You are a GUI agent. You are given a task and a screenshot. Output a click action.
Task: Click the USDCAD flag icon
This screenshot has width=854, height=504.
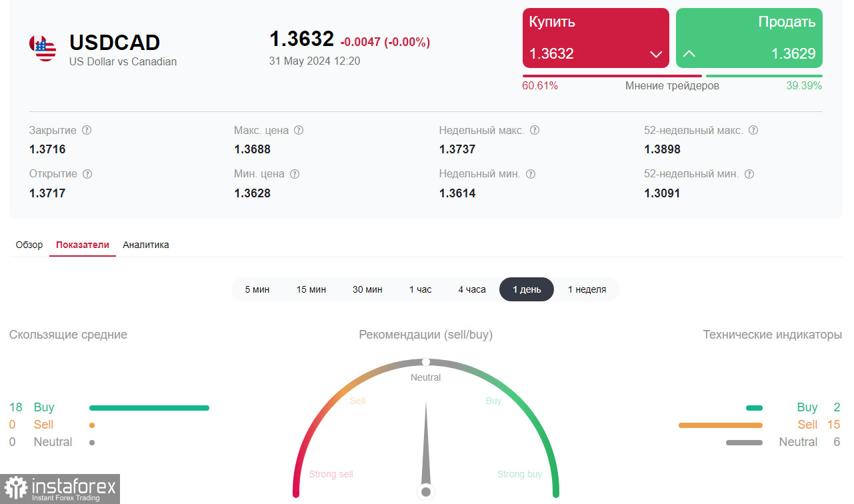tap(43, 48)
